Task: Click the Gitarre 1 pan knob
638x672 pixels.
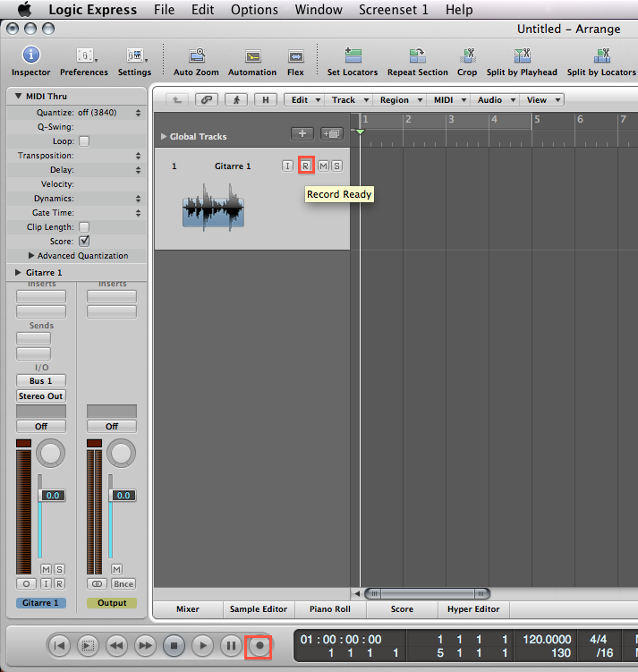Action: (51, 453)
